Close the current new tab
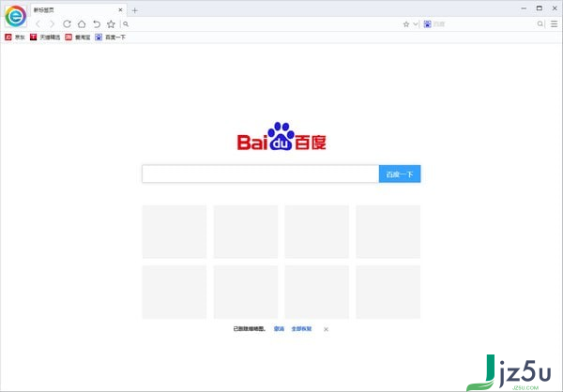The height and width of the screenshot is (392, 563). point(121,10)
